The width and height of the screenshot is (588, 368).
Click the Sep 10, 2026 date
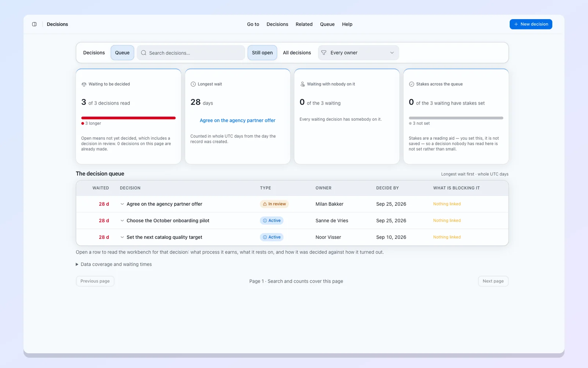coord(391,237)
